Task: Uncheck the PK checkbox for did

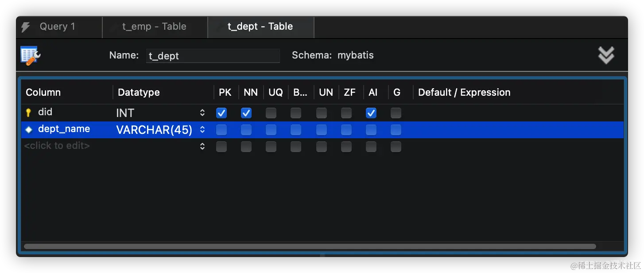Action: click(221, 113)
